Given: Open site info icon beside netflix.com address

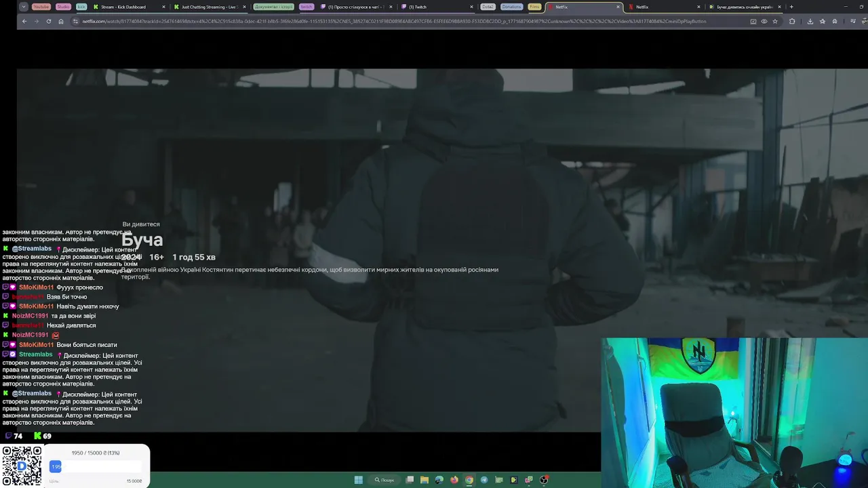Looking at the screenshot, I should point(76,21).
